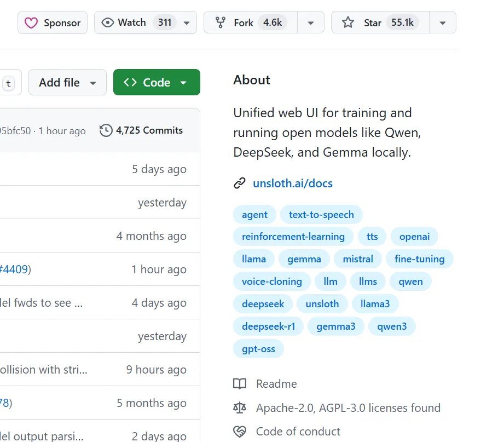504x442 pixels.
Task: Click the Watch eye icon
Action: pyautogui.click(x=108, y=22)
